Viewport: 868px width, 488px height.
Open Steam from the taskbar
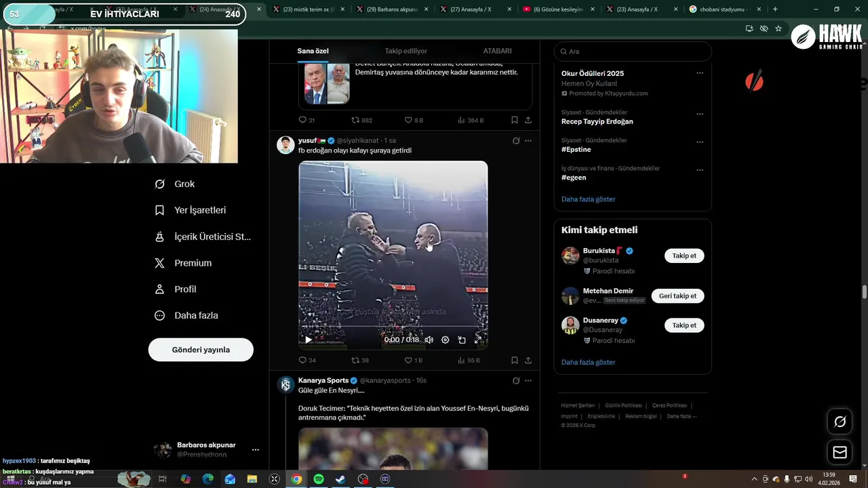click(340, 479)
